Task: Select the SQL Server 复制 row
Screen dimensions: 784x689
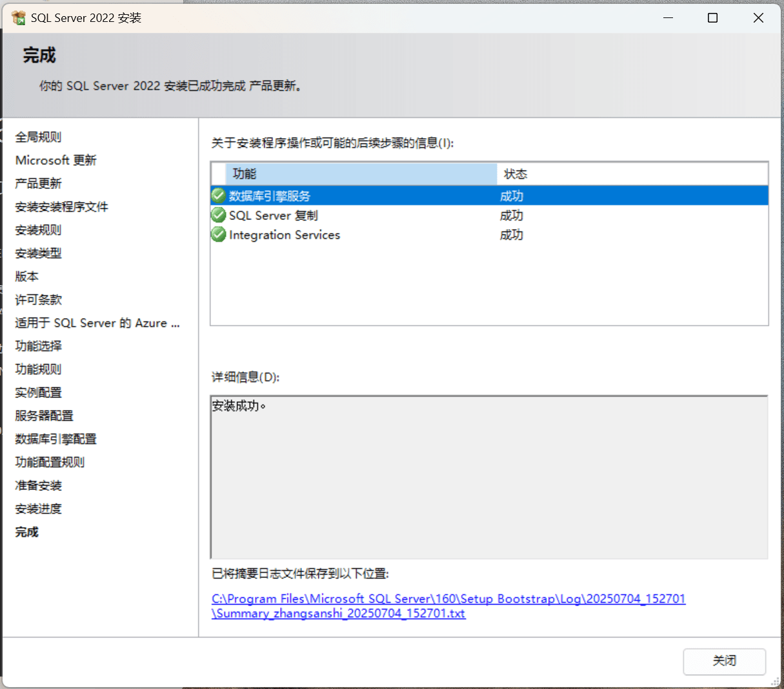Action: [490, 215]
